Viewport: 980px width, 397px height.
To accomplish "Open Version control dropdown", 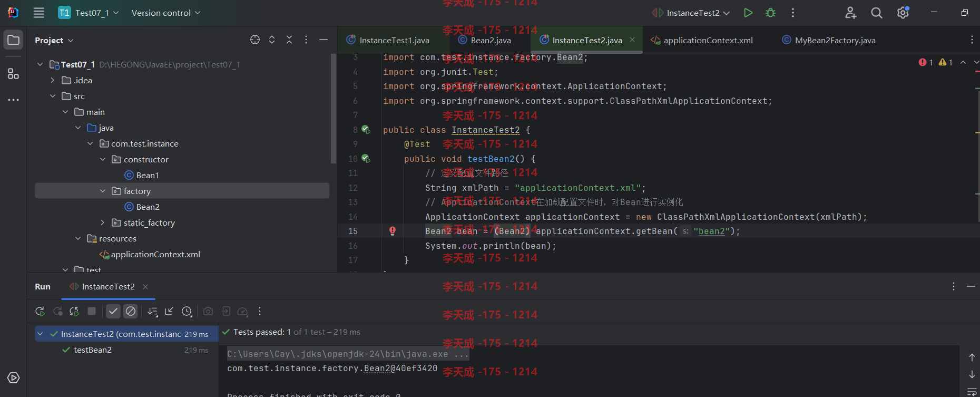I will (x=166, y=13).
